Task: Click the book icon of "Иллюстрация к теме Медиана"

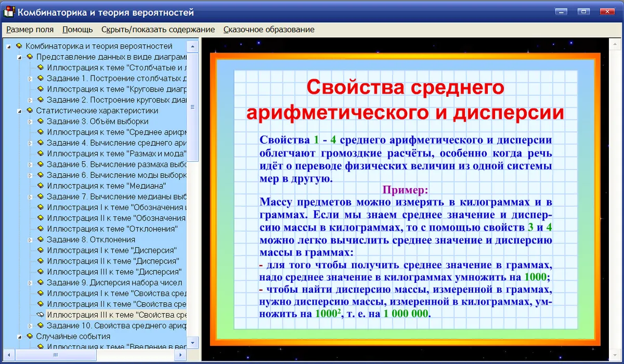Action: click(x=41, y=186)
